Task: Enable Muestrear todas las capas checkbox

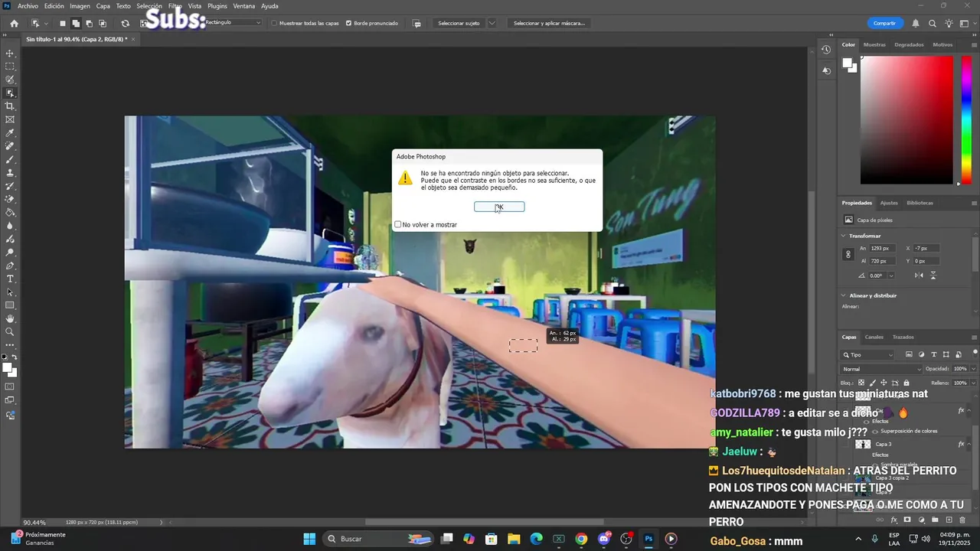Action: click(275, 23)
